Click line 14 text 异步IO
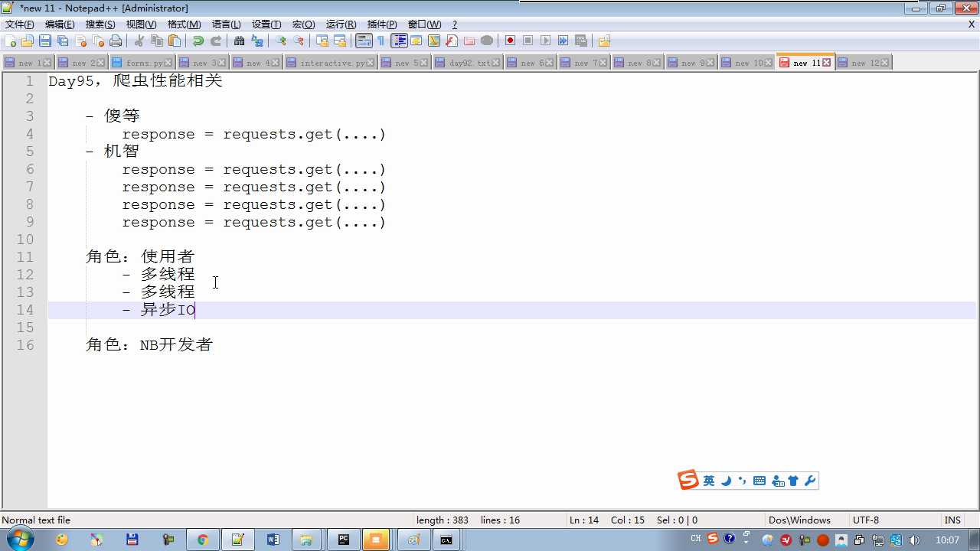980x551 pixels. tap(168, 310)
